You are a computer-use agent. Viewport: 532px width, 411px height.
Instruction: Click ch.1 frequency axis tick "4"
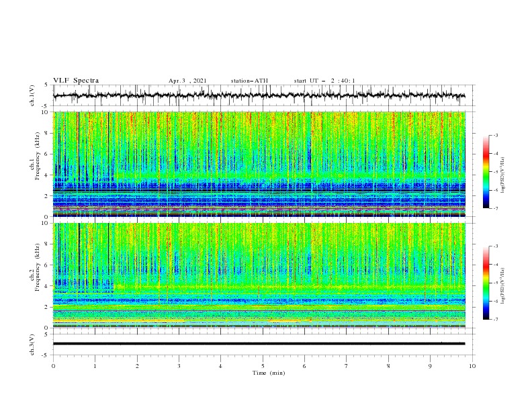point(47,175)
